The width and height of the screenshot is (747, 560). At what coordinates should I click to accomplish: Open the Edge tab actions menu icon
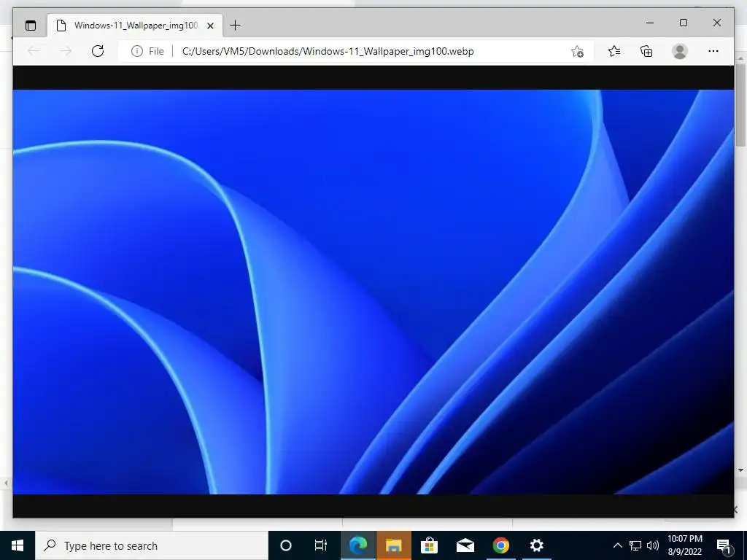point(31,26)
